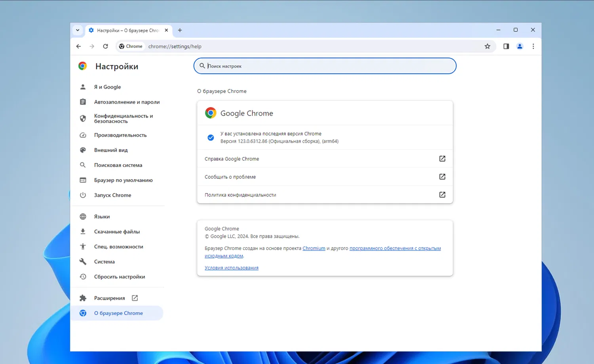Follow the Chromium hyperlink
The width and height of the screenshot is (594, 364).
pos(314,248)
